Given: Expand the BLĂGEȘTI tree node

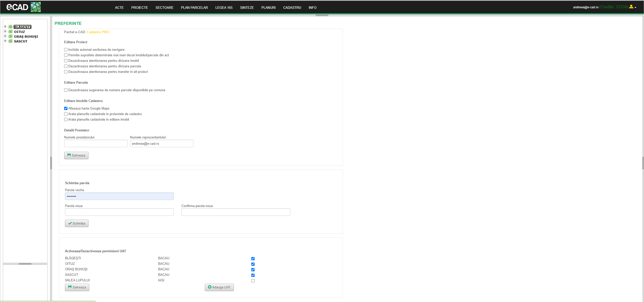Looking at the screenshot, I should pos(5,27).
